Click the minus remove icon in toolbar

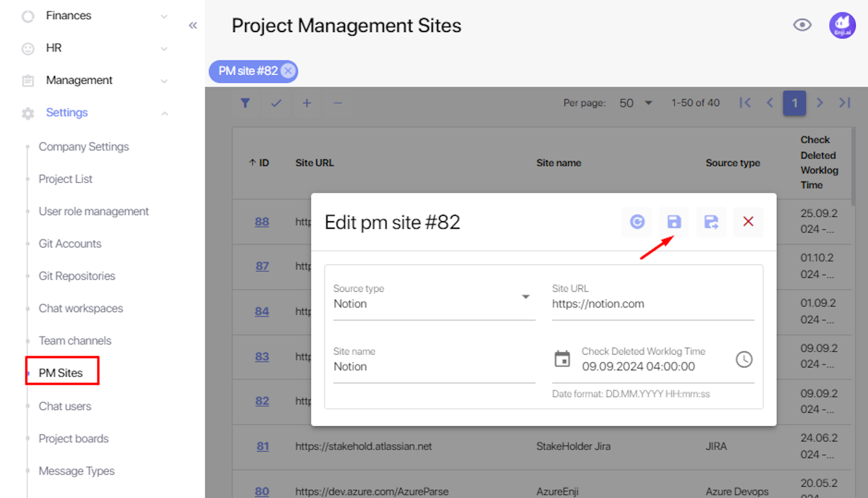(x=338, y=103)
